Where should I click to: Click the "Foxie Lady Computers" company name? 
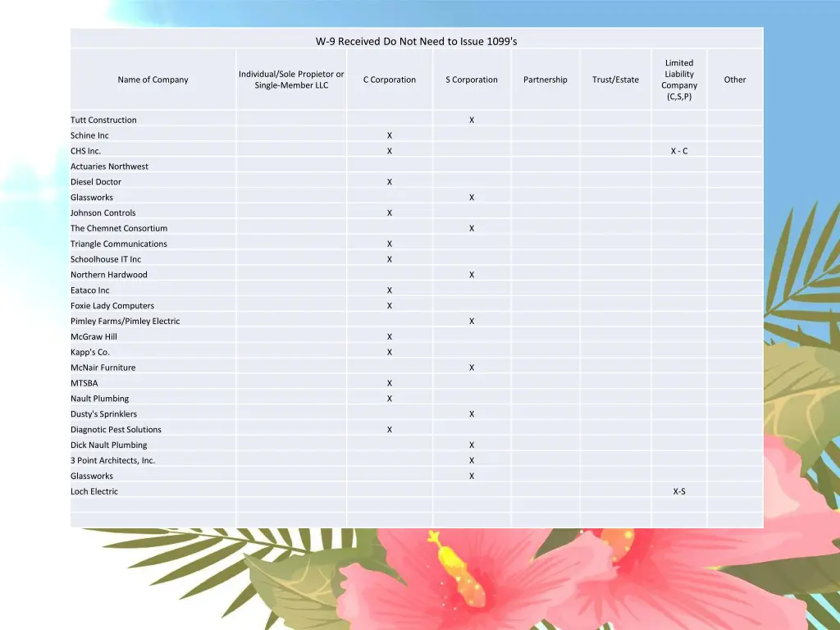(112, 306)
